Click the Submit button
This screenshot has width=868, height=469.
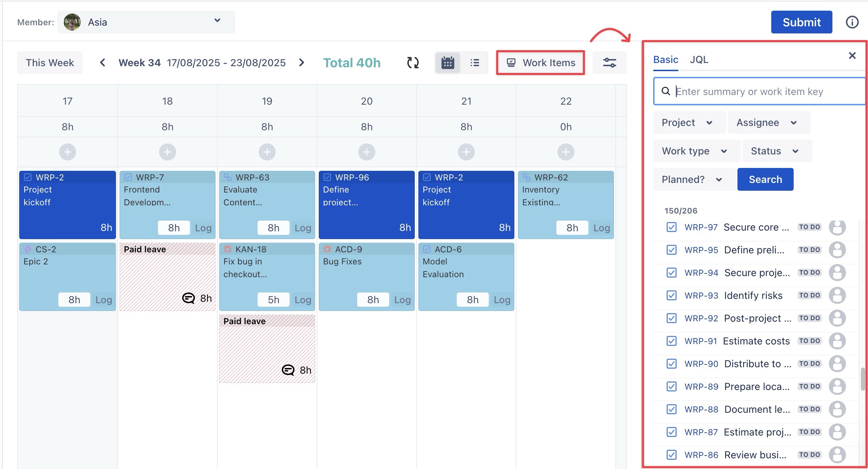[x=801, y=22]
